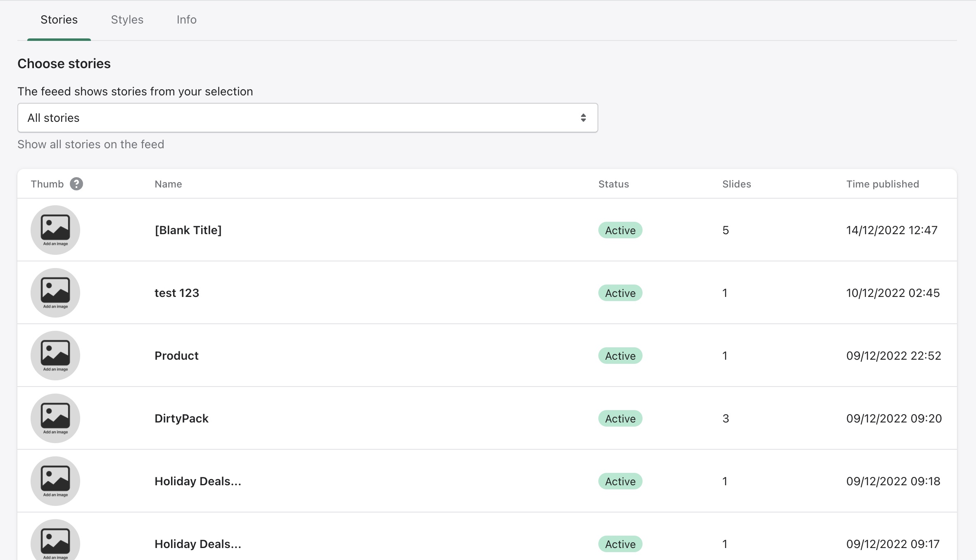
Task: Switch to the Styles tab
Action: [127, 20]
